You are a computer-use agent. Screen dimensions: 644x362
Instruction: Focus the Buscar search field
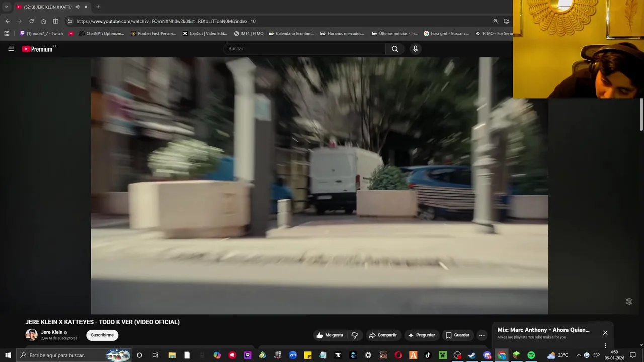point(304,49)
